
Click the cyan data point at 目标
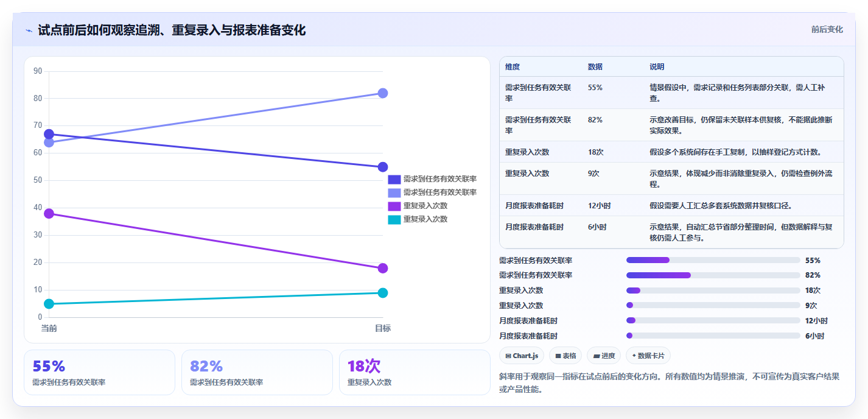(383, 293)
